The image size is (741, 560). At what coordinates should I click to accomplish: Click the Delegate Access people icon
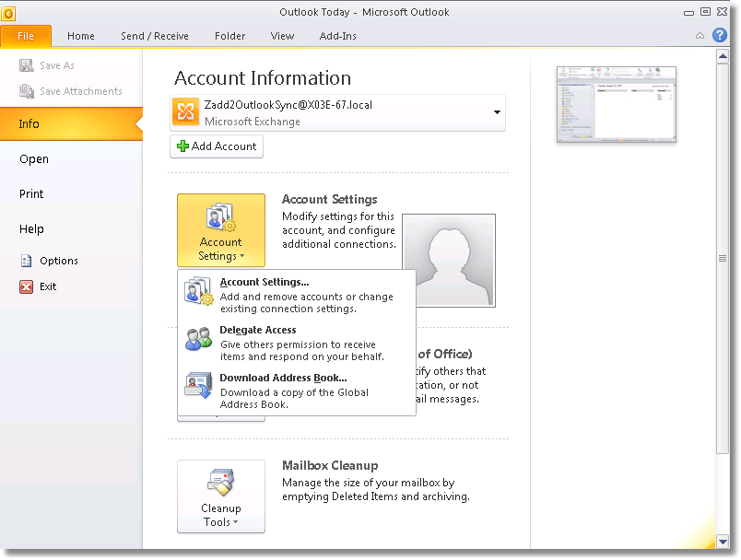[198, 339]
